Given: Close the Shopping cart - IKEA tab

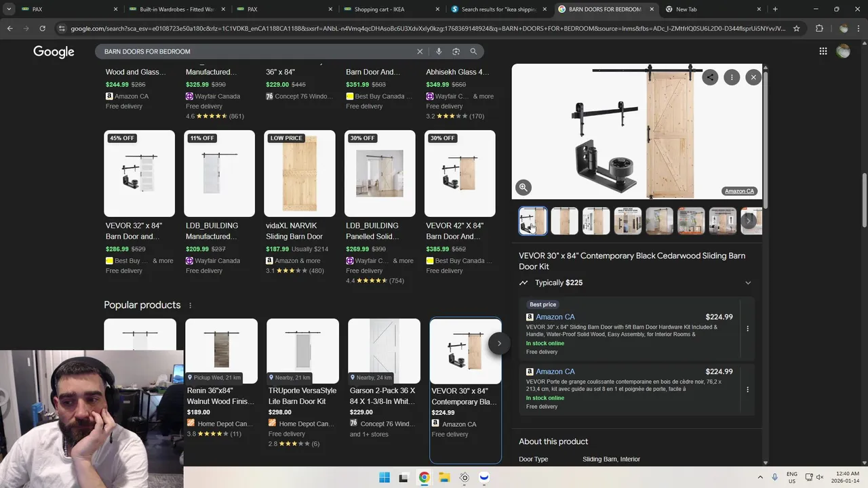Looking at the screenshot, I should click(x=437, y=9).
